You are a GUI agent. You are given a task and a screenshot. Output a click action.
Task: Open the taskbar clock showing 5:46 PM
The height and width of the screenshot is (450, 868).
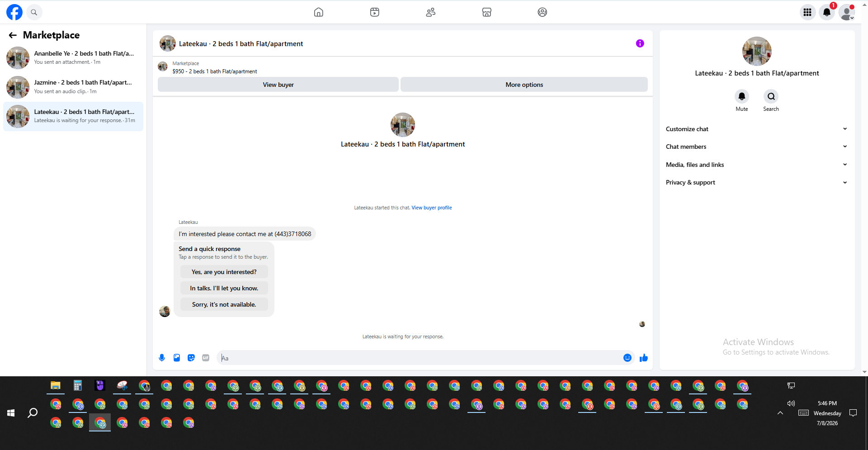click(x=827, y=413)
